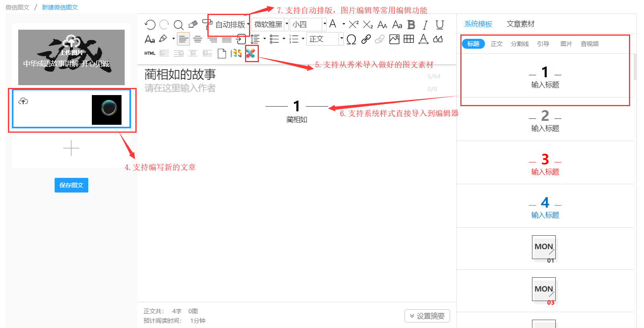
Task: Apply superscript formatting
Action: tap(353, 25)
